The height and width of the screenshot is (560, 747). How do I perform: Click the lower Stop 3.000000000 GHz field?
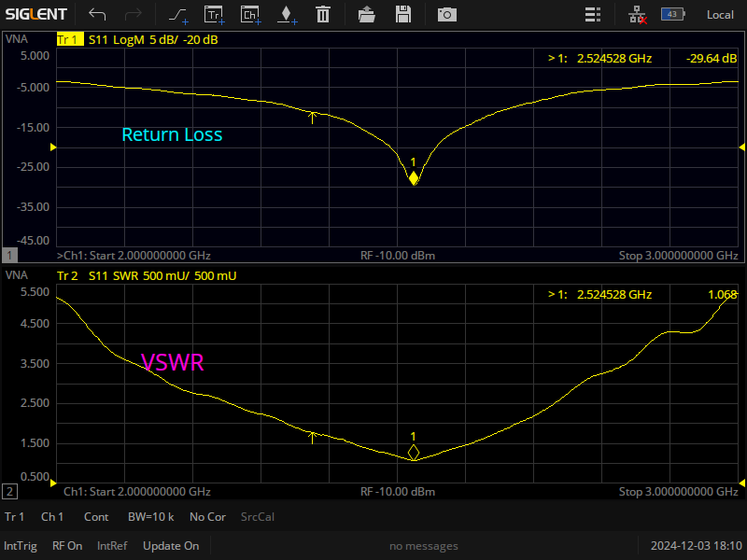(x=679, y=492)
